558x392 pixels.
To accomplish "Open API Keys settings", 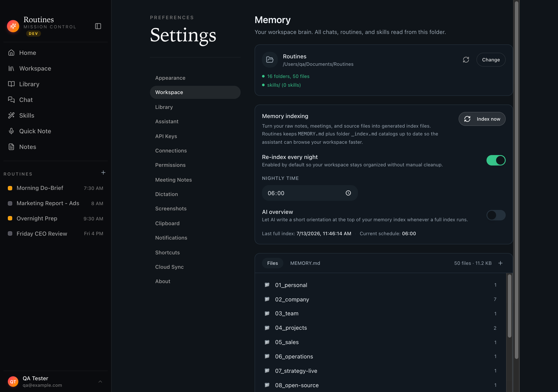I will 195,136.
